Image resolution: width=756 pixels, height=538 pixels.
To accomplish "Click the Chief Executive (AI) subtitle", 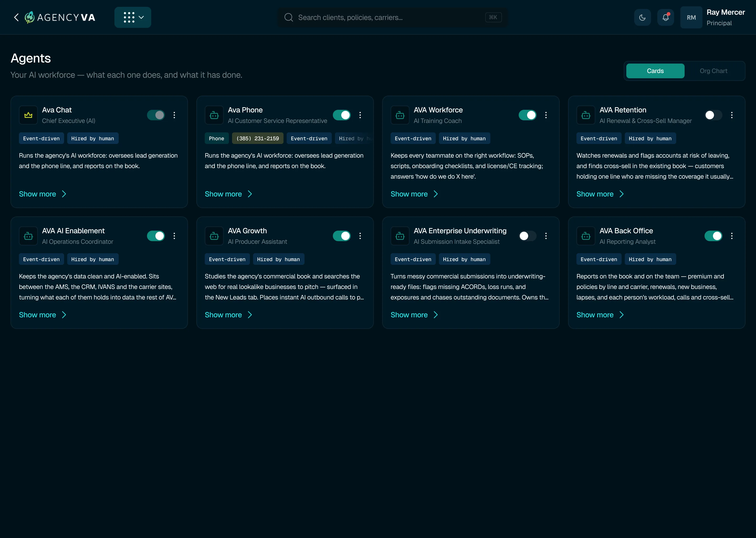I will click(x=69, y=121).
